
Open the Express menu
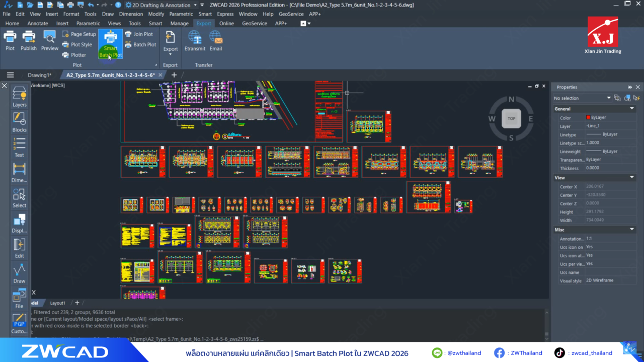point(225,14)
